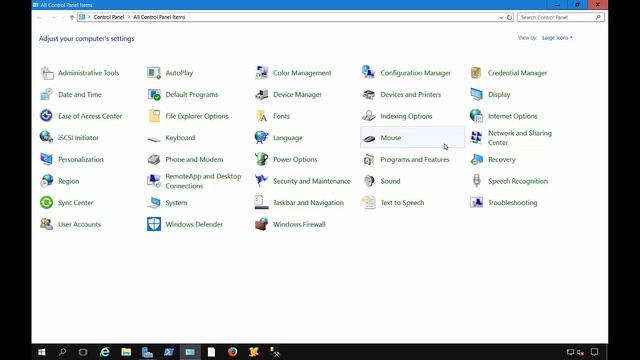Click the Search Control Panel field

pos(561,17)
